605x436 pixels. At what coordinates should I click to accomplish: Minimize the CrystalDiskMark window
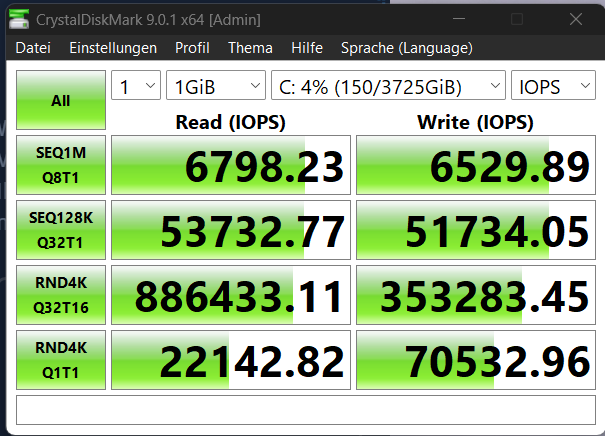coord(459,19)
